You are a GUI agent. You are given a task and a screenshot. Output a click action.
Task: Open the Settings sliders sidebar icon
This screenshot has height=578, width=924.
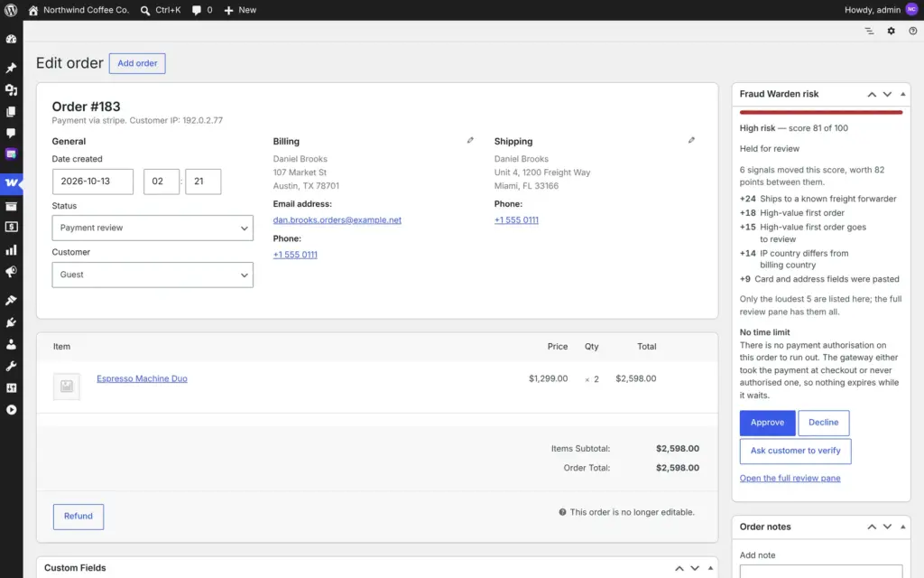(11, 388)
